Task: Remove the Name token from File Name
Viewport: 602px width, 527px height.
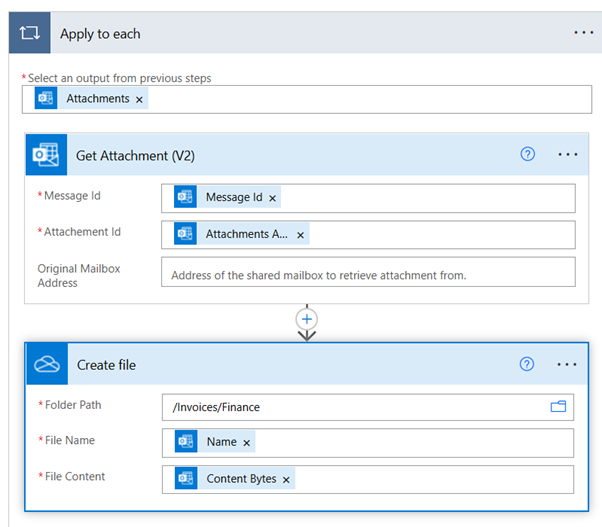Action: [x=247, y=442]
